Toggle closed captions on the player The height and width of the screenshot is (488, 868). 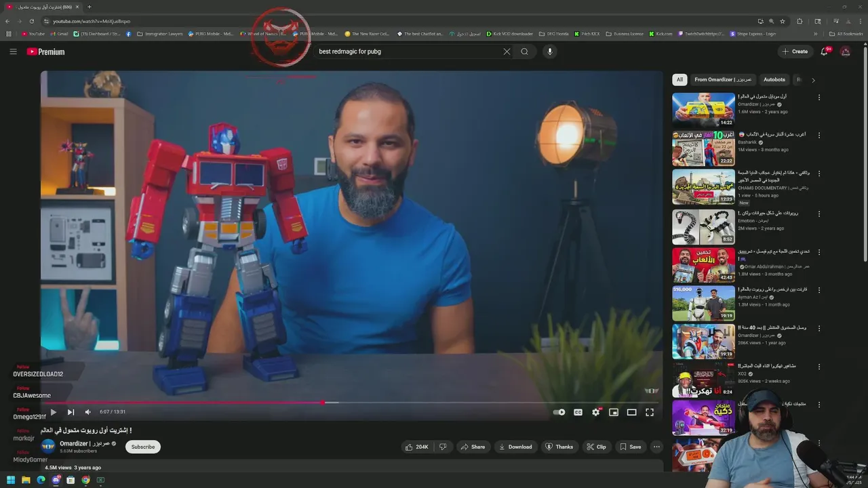[x=578, y=412]
